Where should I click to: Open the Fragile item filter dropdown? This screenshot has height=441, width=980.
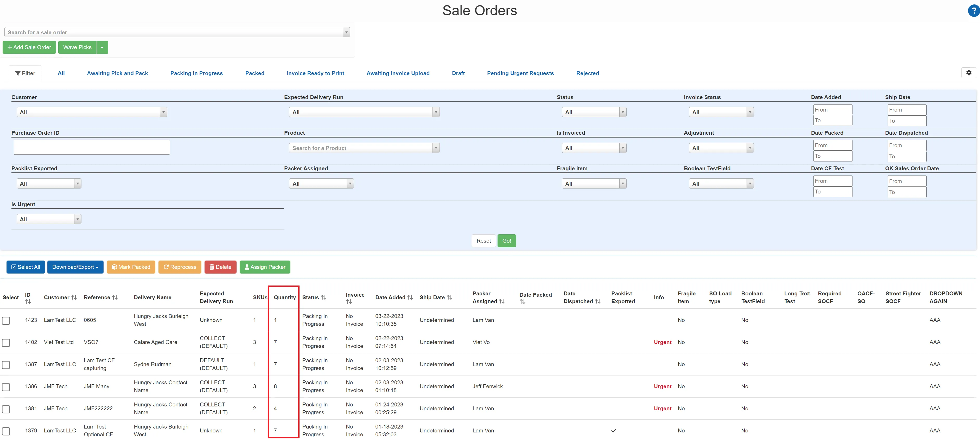pos(594,184)
